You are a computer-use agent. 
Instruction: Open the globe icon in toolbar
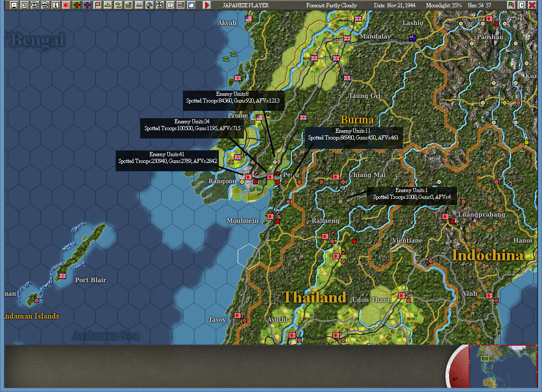tap(150, 5)
